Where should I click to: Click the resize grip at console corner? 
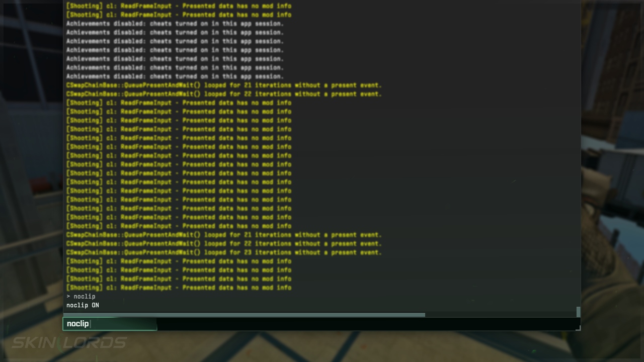click(x=578, y=328)
